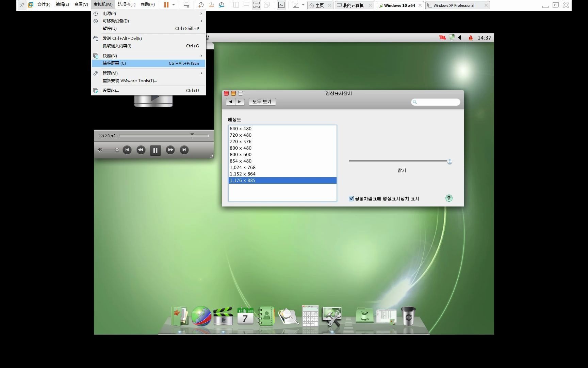
Task: Fast forward the movie in the player
Action: (x=170, y=150)
